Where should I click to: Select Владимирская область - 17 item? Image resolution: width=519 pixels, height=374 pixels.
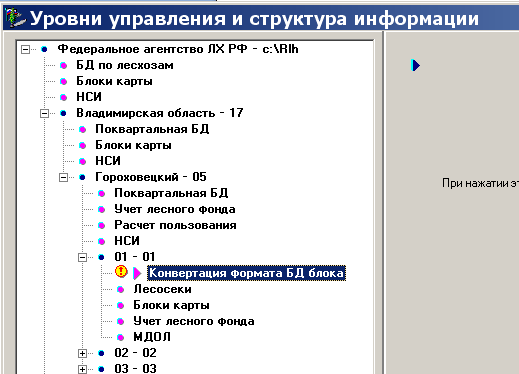(160, 113)
